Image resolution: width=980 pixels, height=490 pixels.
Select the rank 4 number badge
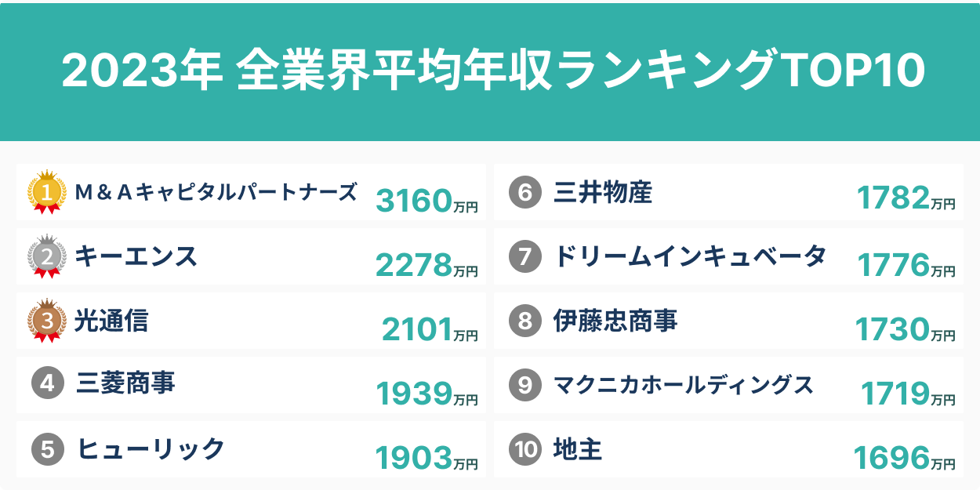point(47,384)
